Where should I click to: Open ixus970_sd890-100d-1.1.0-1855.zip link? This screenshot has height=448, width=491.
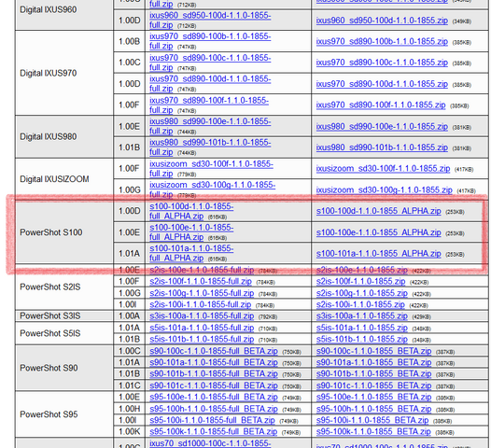point(382,84)
